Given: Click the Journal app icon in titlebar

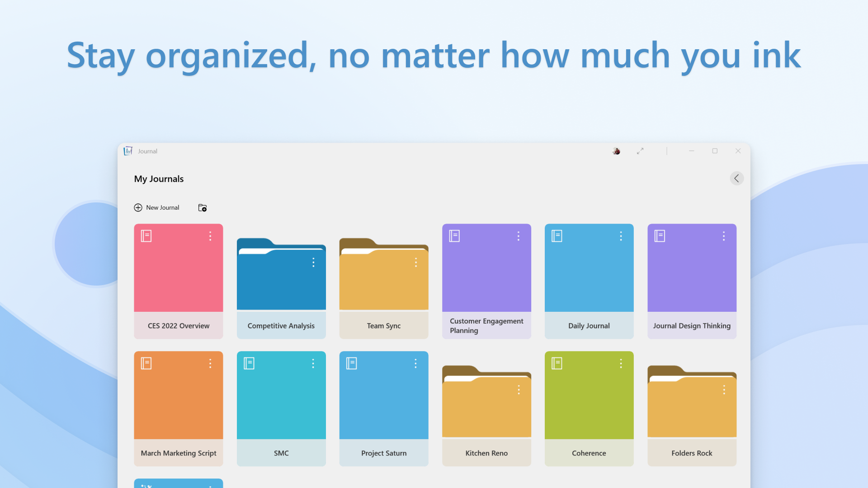Looking at the screenshot, I should [x=127, y=151].
